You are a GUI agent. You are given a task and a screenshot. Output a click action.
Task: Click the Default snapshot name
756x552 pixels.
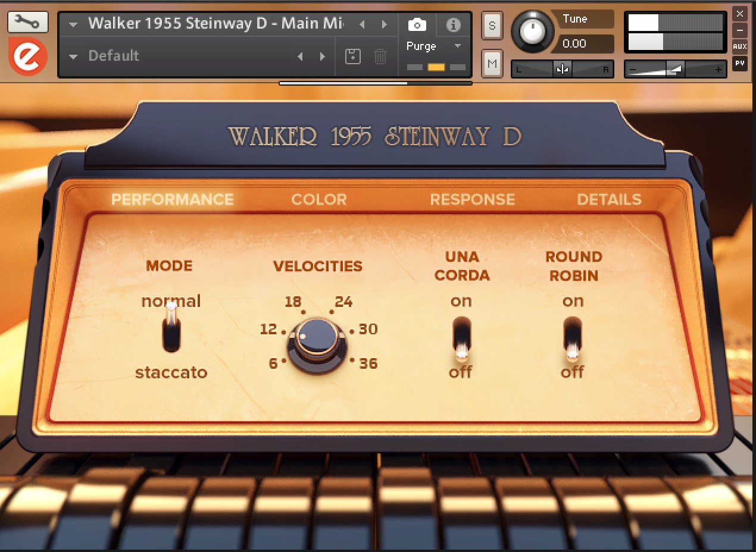click(114, 56)
